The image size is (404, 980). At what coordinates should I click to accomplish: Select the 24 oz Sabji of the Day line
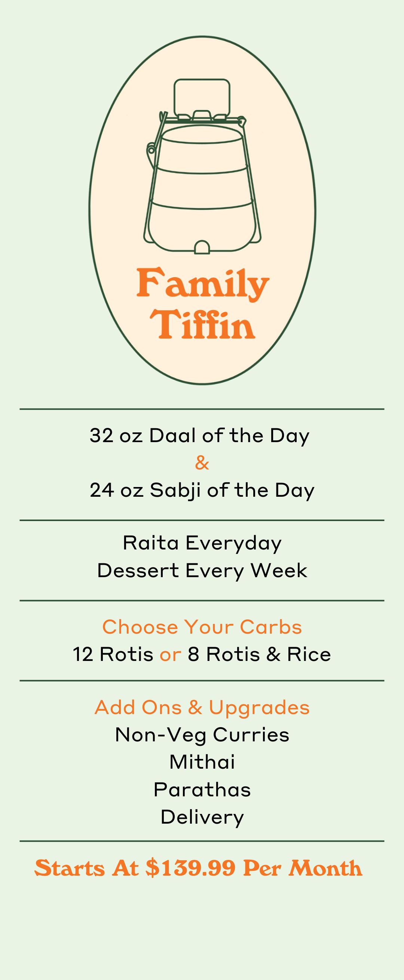click(x=202, y=490)
